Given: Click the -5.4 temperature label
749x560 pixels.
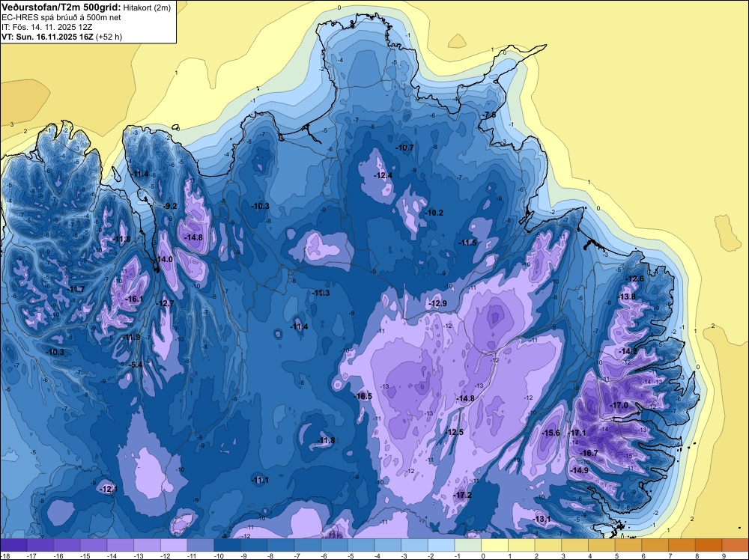Looking at the screenshot, I should coord(136,365).
